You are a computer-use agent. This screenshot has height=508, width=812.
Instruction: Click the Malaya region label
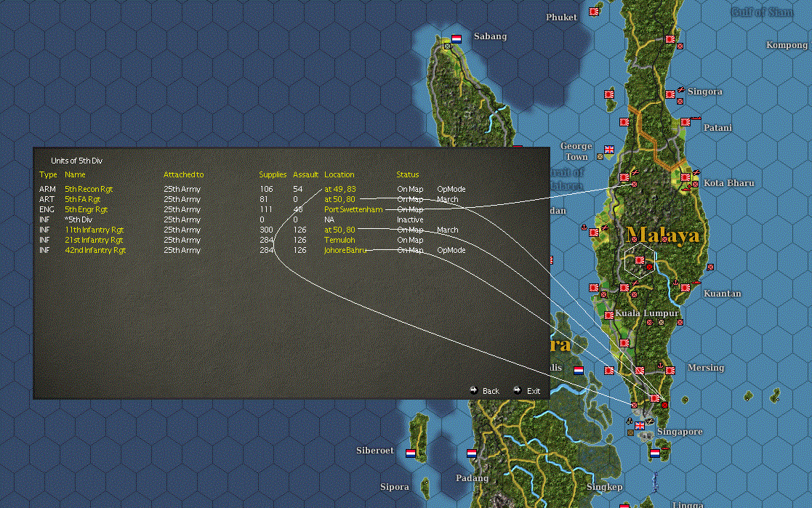pyautogui.click(x=662, y=235)
